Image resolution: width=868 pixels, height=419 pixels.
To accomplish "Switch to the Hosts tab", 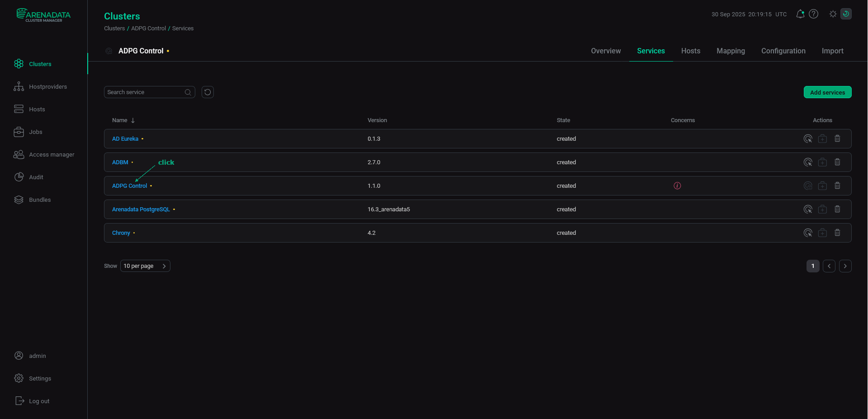I will tap(690, 51).
